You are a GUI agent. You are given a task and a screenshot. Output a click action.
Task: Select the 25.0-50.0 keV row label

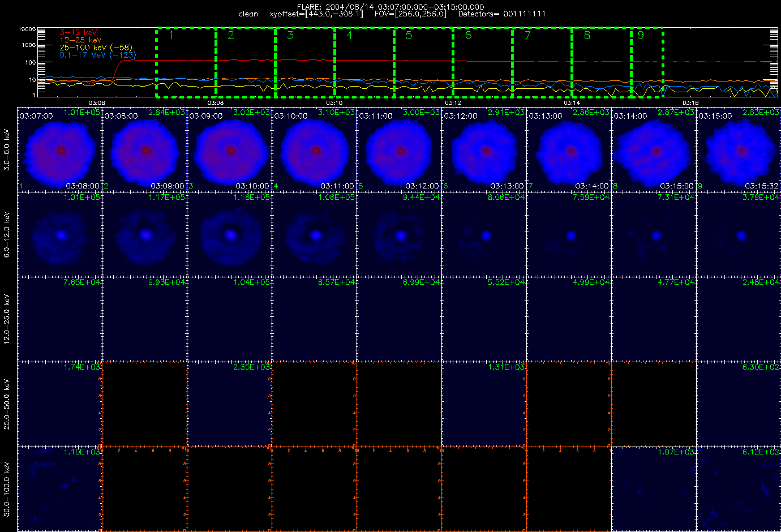(x=7, y=404)
